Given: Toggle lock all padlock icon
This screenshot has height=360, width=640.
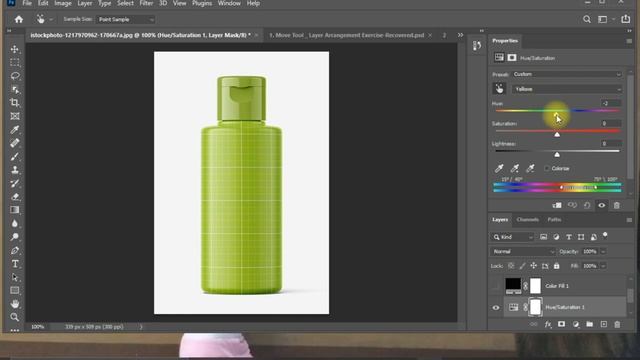Looking at the screenshot, I should click(x=556, y=266).
